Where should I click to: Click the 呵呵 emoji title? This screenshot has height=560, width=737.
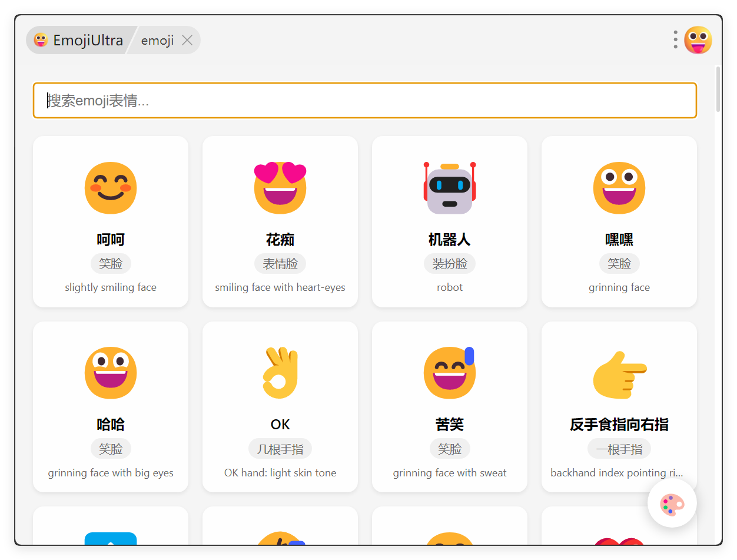pos(111,240)
